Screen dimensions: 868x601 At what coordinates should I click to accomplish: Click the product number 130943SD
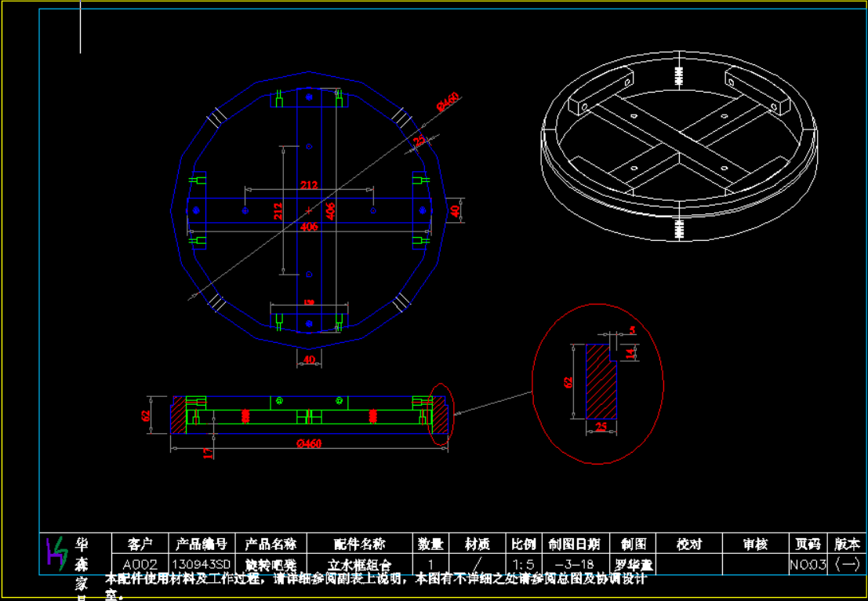pos(202,565)
